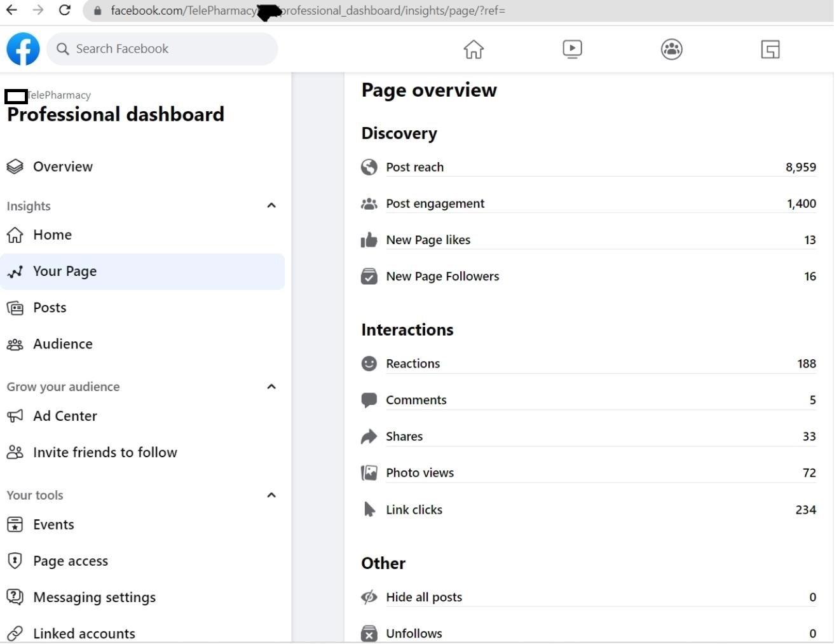Open the Groups icon in top bar
This screenshot has width=839, height=644.
click(671, 49)
